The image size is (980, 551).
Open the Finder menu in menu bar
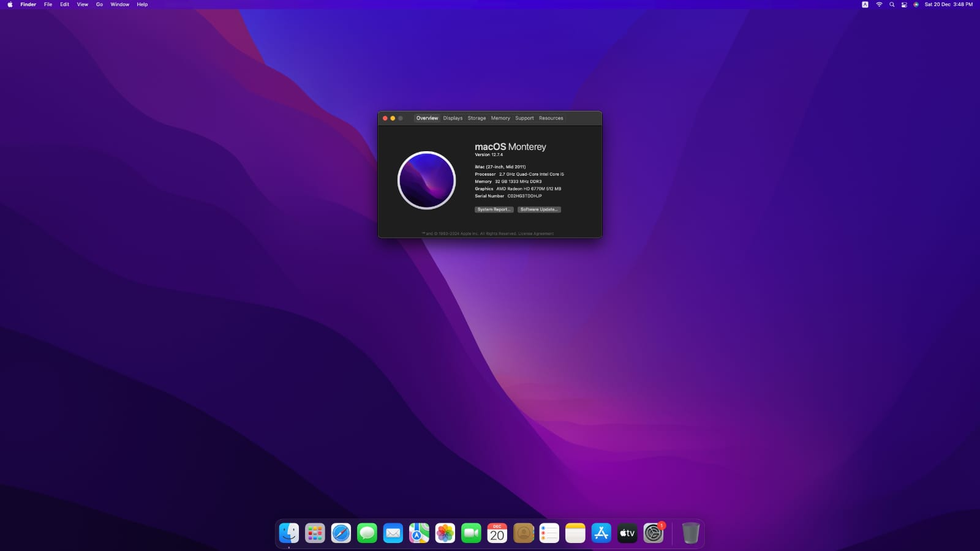28,4
